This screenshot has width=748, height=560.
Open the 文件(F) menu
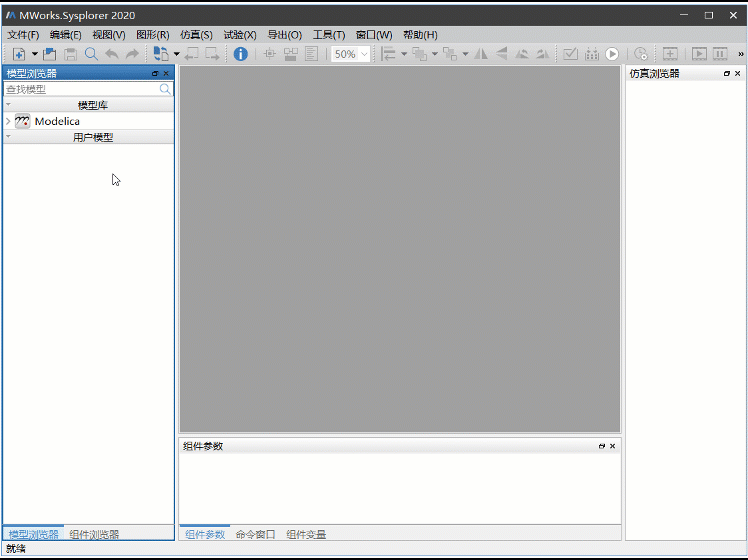pyautogui.click(x=23, y=35)
